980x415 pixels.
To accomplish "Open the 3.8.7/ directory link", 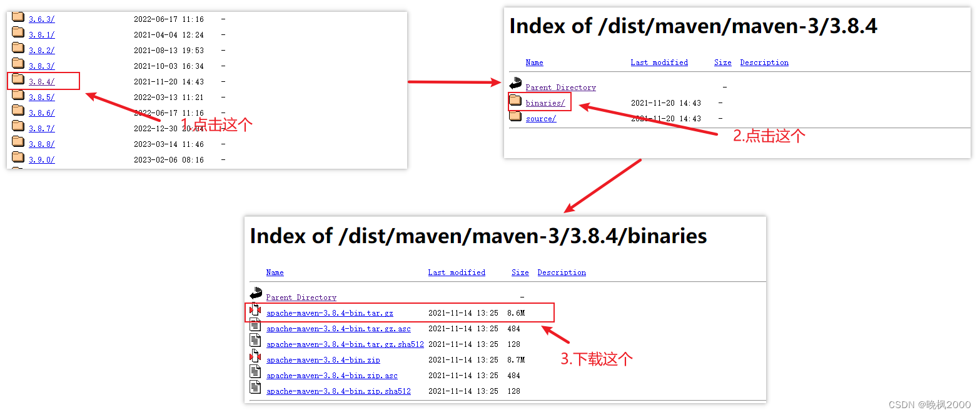I will [x=42, y=129].
